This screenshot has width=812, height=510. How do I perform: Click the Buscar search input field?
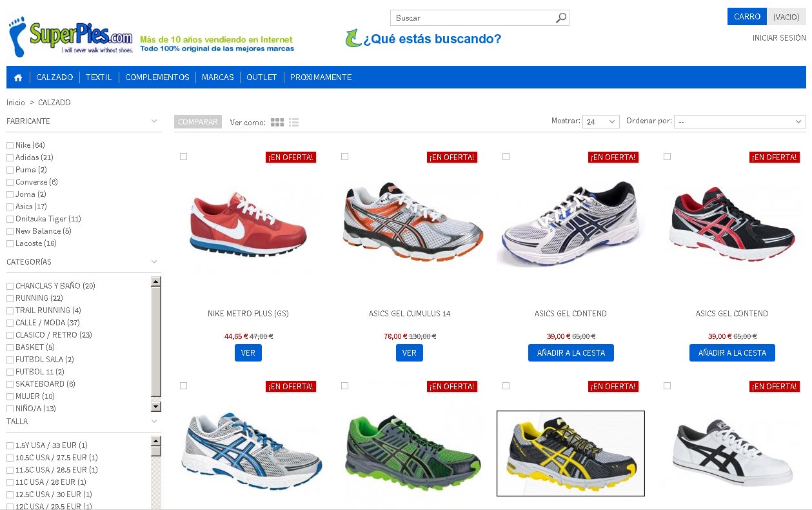pyautogui.click(x=473, y=18)
